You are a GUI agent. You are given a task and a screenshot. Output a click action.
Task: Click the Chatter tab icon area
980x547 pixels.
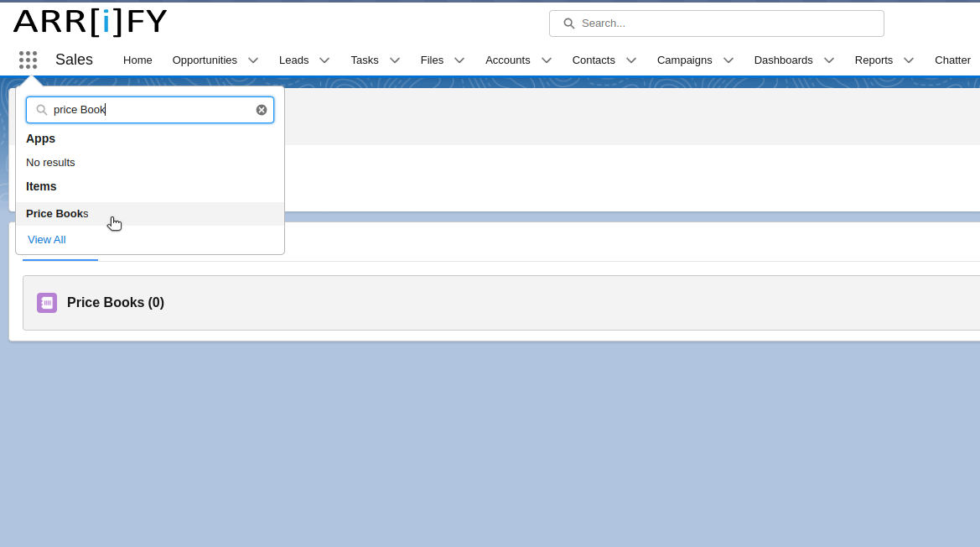coord(952,60)
